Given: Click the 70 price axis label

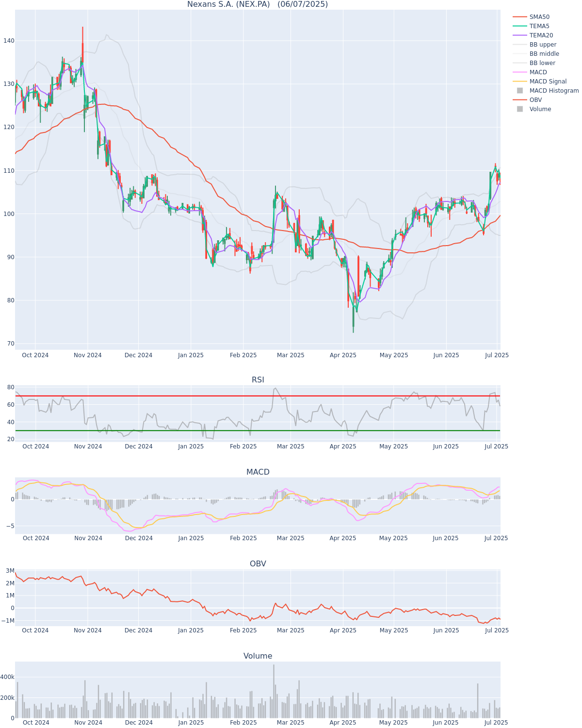Looking at the screenshot, I should tap(10, 344).
